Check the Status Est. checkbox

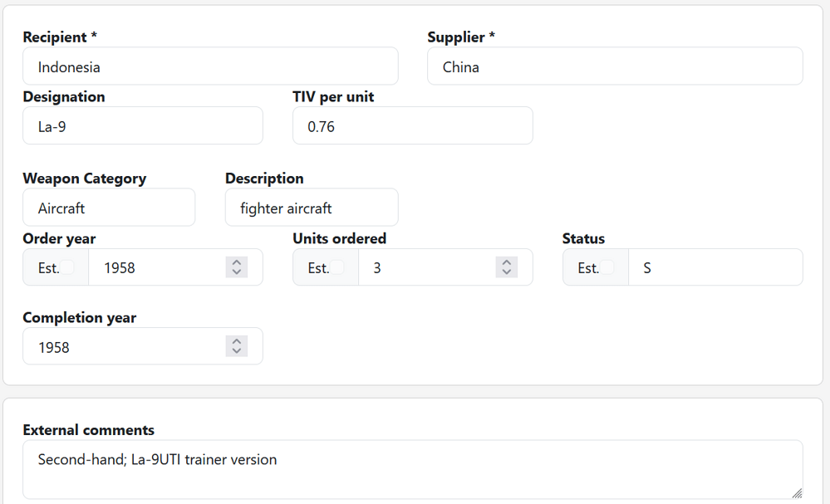pyautogui.click(x=608, y=267)
